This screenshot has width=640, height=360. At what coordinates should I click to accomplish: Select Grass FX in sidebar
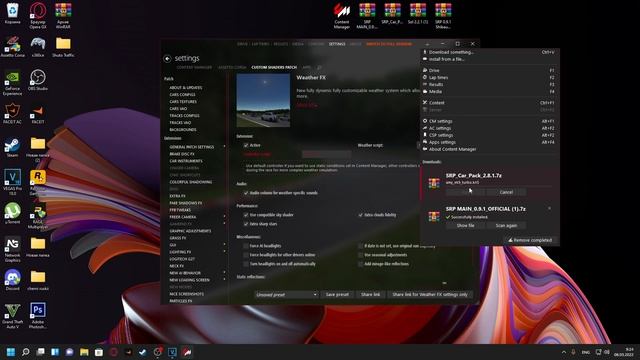pos(178,238)
